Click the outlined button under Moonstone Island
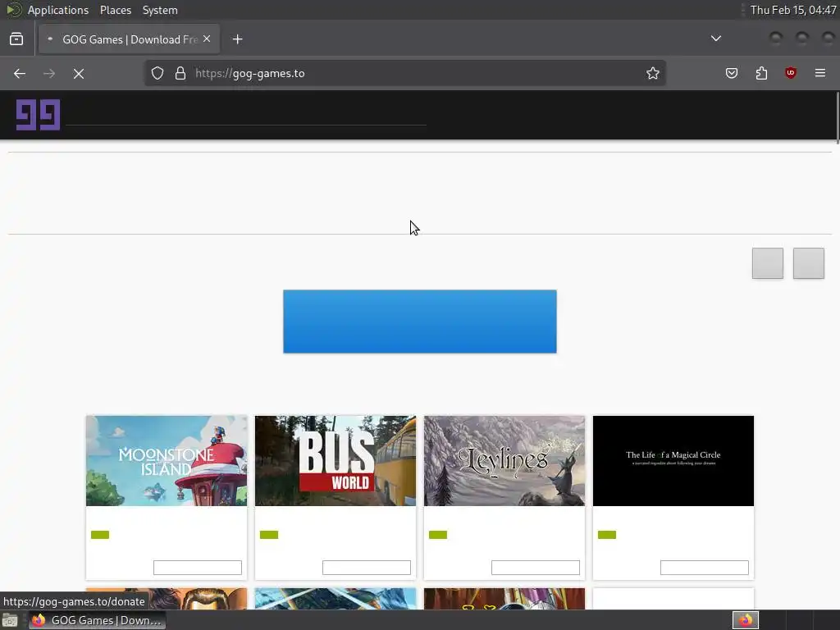 coord(198,568)
